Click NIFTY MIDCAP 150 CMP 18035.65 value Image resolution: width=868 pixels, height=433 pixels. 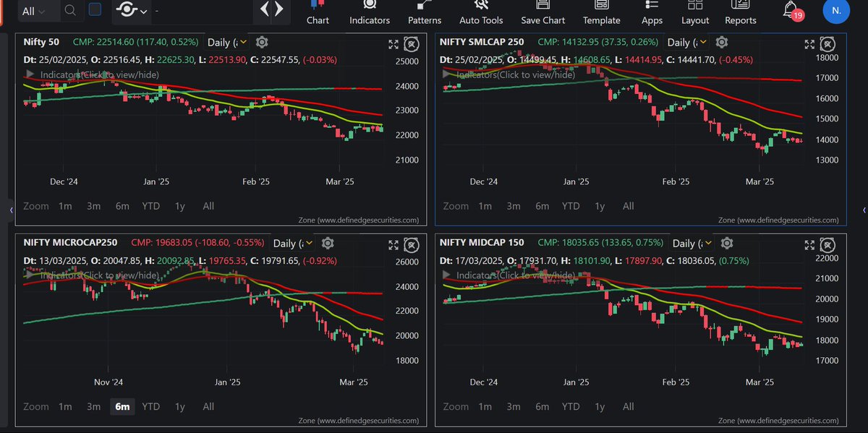[x=602, y=243]
